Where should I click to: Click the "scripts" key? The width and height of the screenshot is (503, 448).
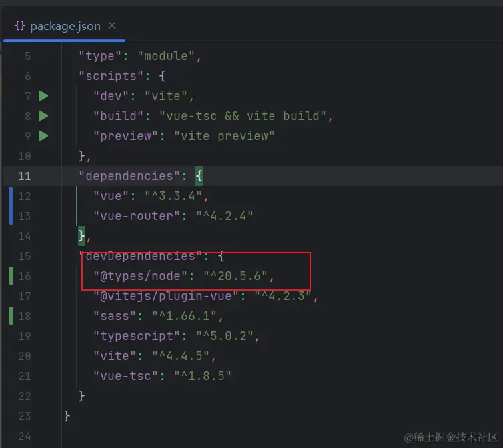pos(111,77)
